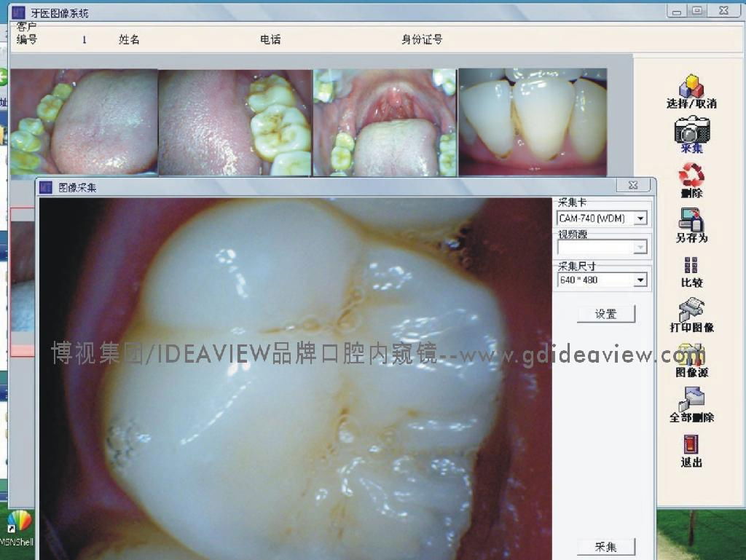Expand the 视频源 video source dropdown
Image resolution: width=746 pixels, height=560 pixels.
pyautogui.click(x=640, y=248)
